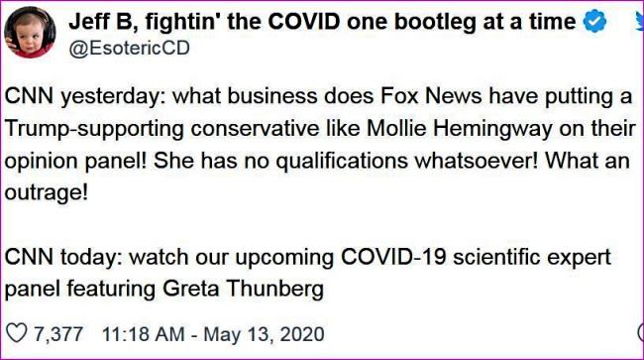Click the words "CNN yesterday:" in tweet
The image size is (644, 360).
click(85, 96)
